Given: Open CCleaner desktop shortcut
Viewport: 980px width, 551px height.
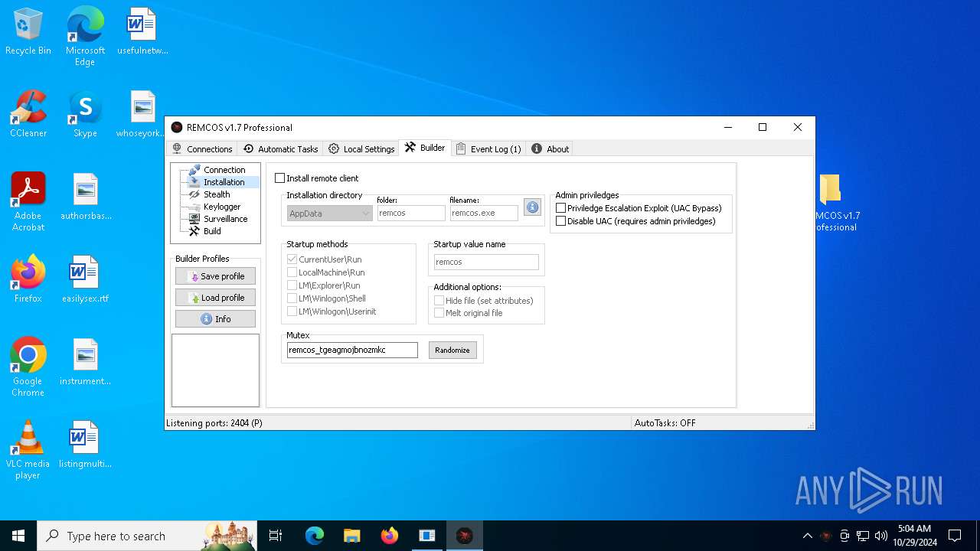Looking at the screenshot, I should (x=28, y=115).
